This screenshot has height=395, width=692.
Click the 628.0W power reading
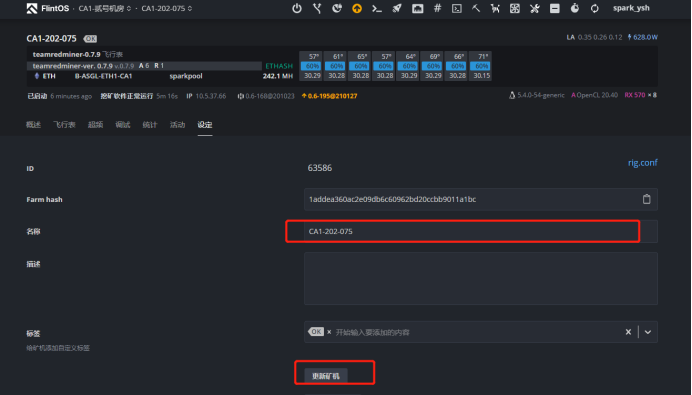643,37
